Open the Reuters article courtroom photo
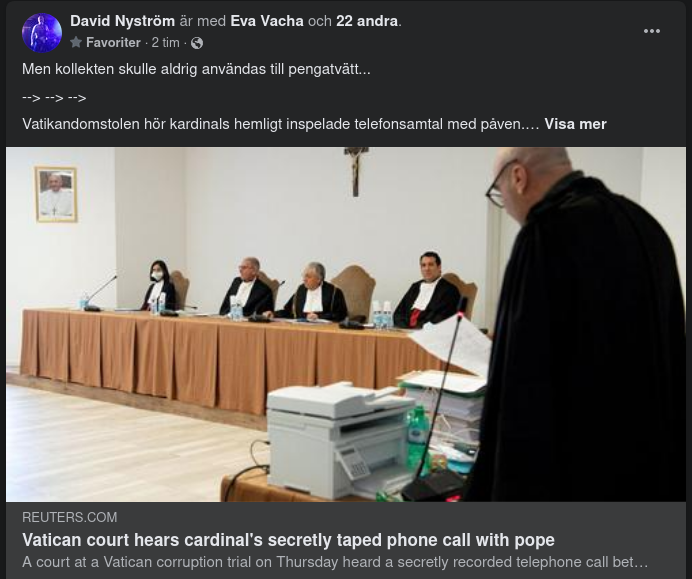The height and width of the screenshot is (579, 692). click(x=346, y=324)
